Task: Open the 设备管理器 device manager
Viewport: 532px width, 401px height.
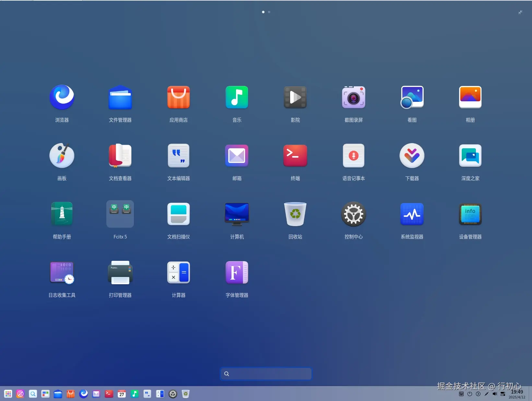Action: coord(470,214)
